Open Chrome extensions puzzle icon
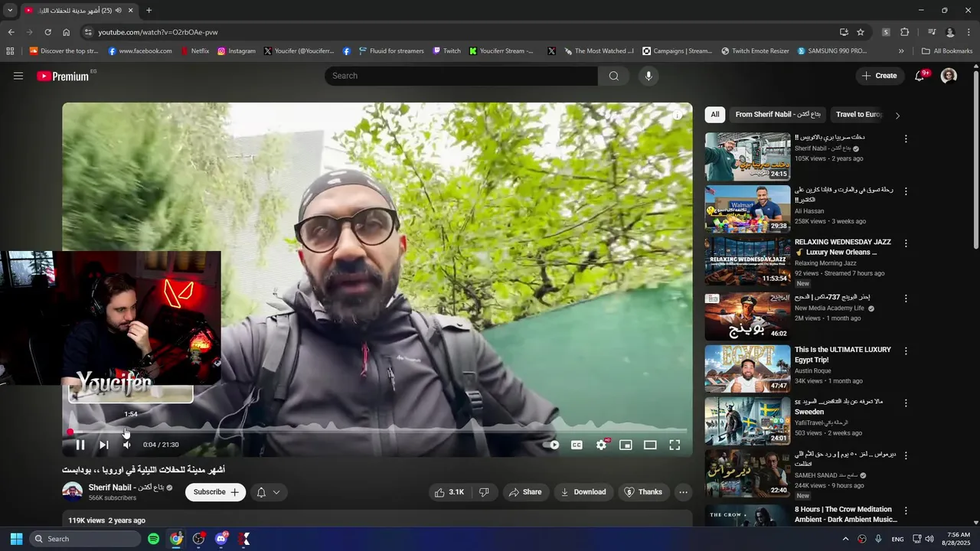The height and width of the screenshot is (551, 980). [904, 32]
